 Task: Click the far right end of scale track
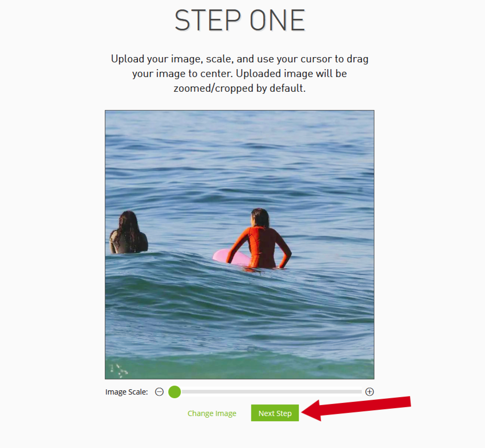pos(360,392)
